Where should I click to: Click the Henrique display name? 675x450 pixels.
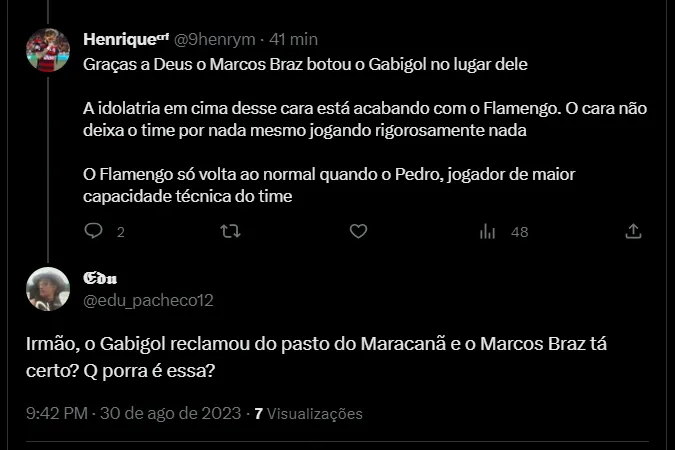click(x=125, y=39)
